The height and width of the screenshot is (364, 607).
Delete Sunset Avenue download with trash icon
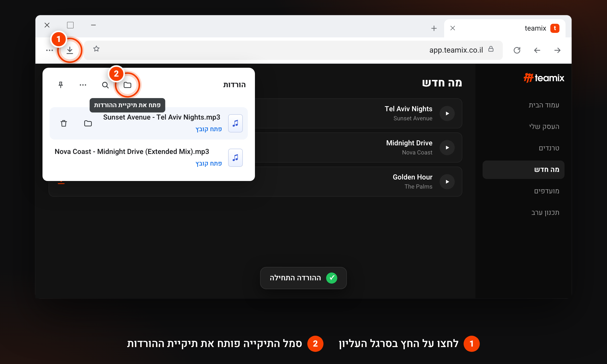pyautogui.click(x=64, y=123)
